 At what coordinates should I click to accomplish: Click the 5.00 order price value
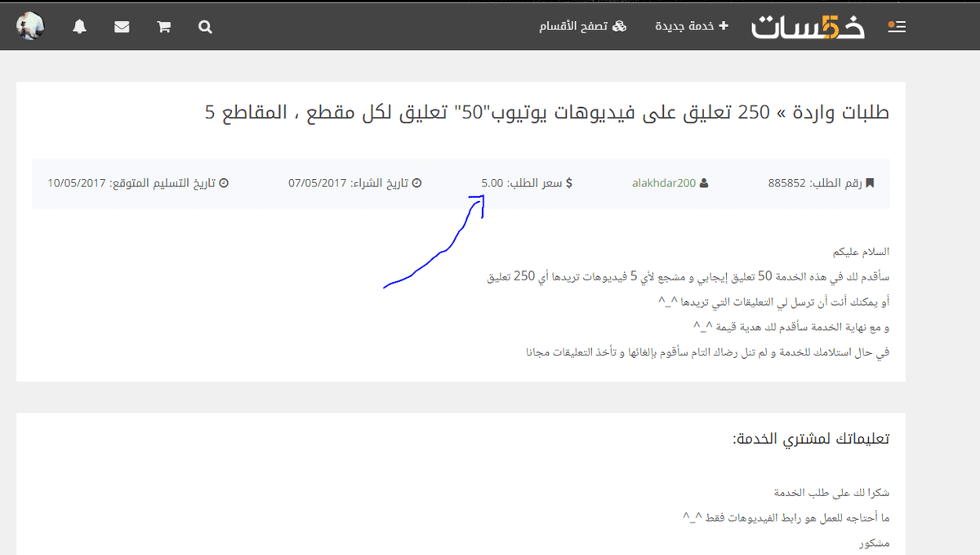coord(492,183)
